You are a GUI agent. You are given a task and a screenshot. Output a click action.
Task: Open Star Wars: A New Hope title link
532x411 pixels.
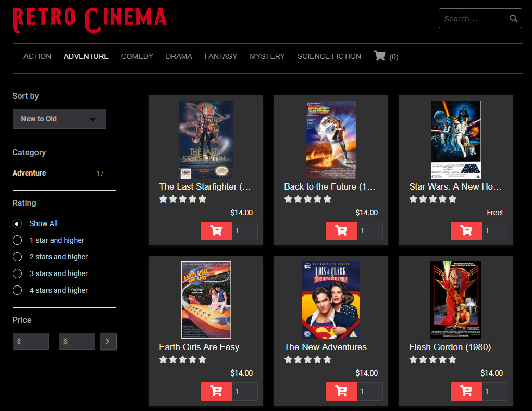tap(455, 186)
